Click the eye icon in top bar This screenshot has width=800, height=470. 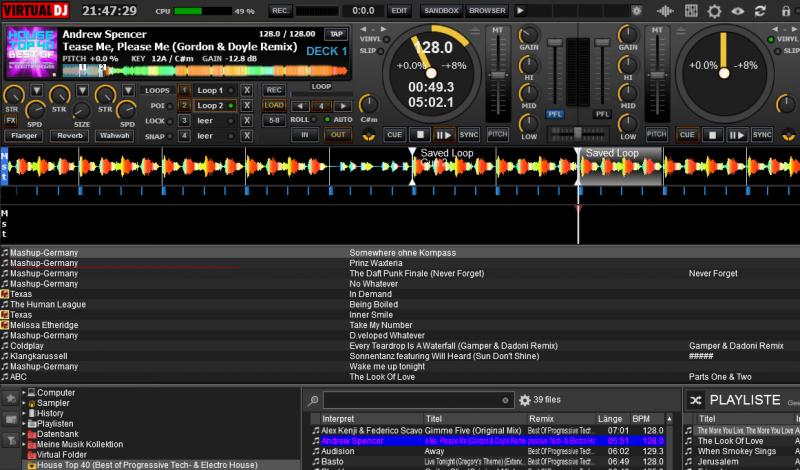(738, 11)
